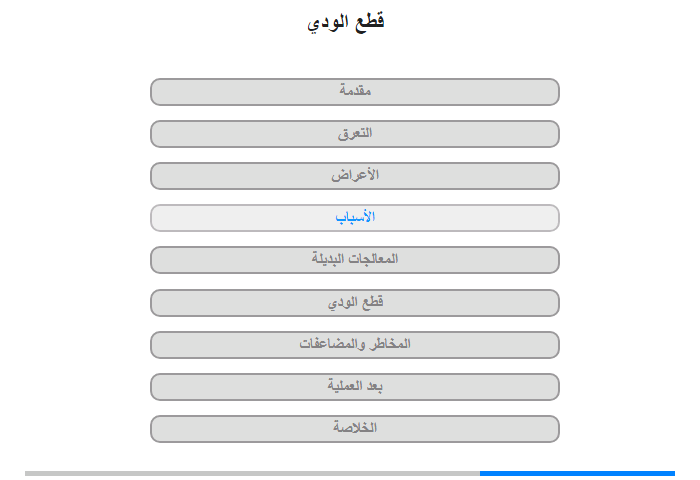Open the مقدمة section button
700x480 pixels.
point(354,92)
